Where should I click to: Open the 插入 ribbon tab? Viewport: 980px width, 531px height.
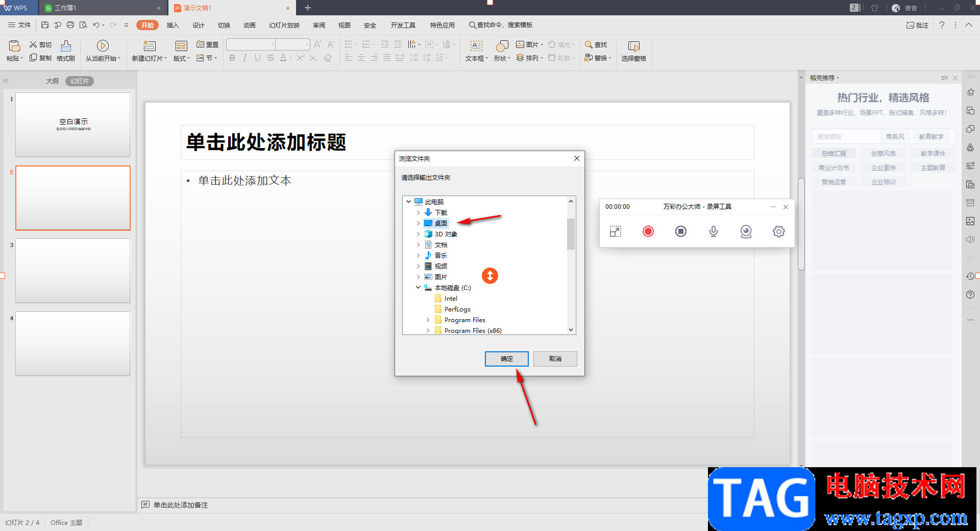173,25
